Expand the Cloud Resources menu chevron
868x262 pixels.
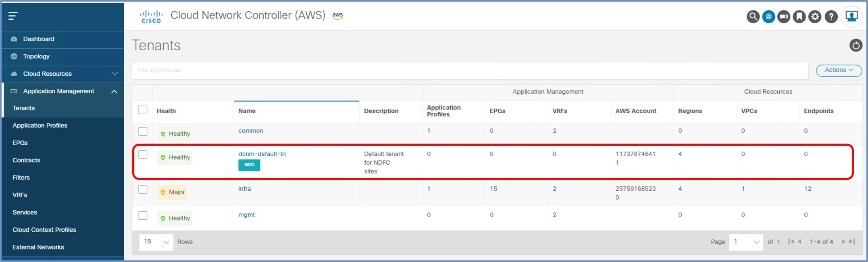115,74
